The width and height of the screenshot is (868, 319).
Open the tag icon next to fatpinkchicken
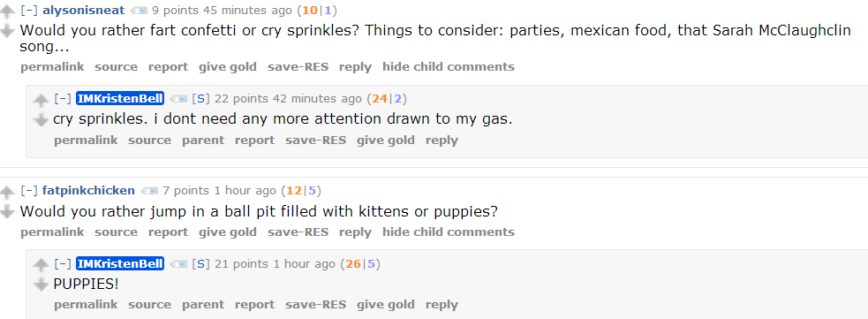coord(149,191)
